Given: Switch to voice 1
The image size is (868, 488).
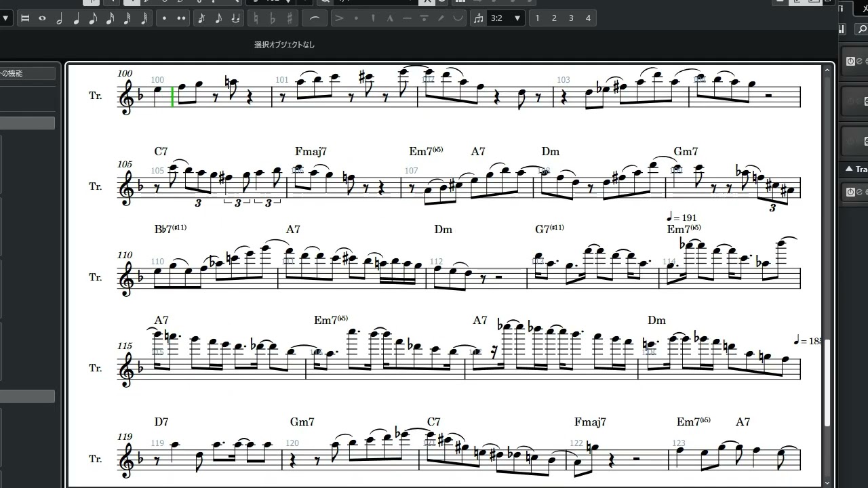Looking at the screenshot, I should (x=538, y=18).
